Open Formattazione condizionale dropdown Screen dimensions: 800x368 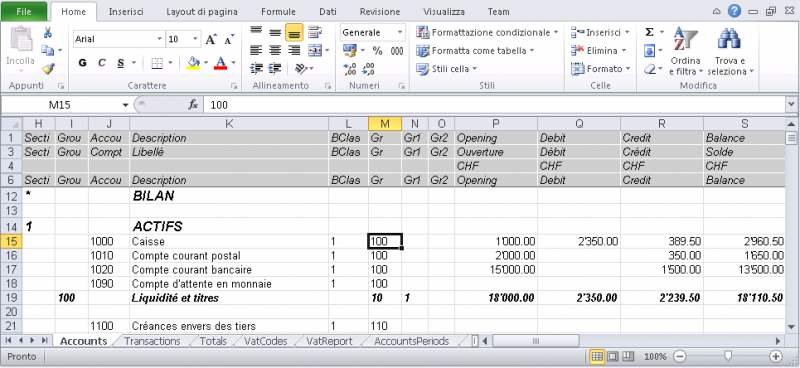point(487,33)
